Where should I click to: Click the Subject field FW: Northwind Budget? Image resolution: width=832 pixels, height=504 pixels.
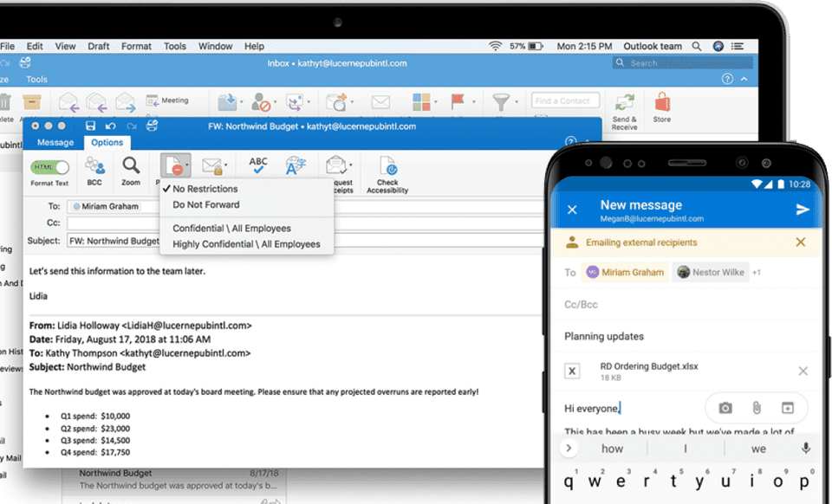pyautogui.click(x=305, y=241)
